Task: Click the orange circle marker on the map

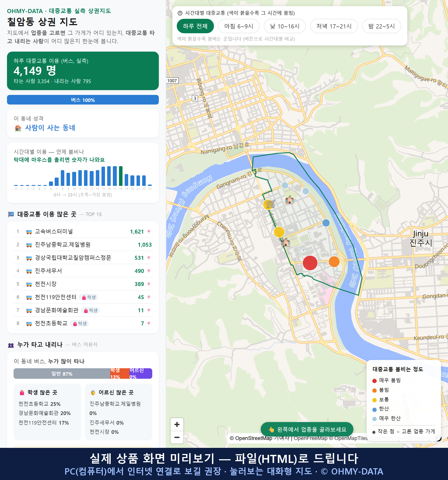Action: tap(334, 262)
